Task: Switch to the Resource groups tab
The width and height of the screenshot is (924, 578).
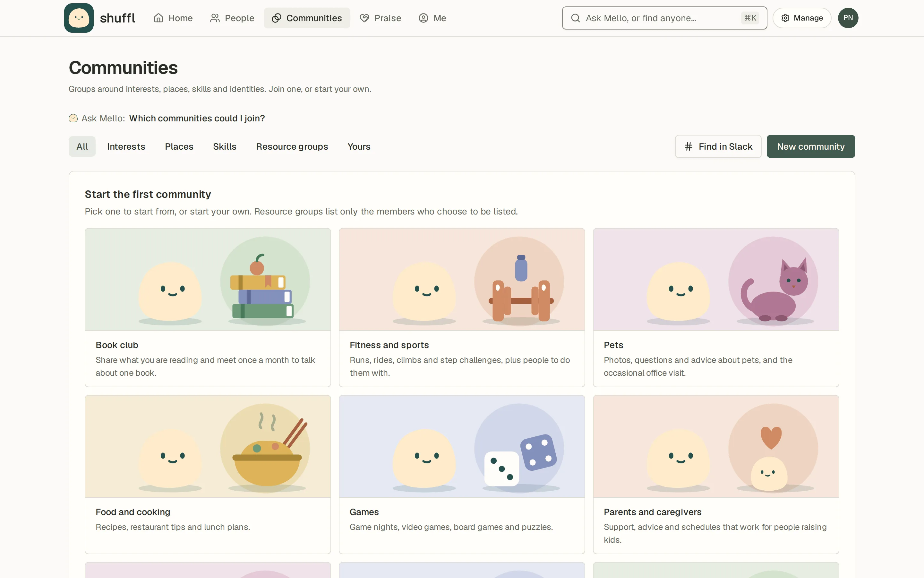Action: coord(292,146)
